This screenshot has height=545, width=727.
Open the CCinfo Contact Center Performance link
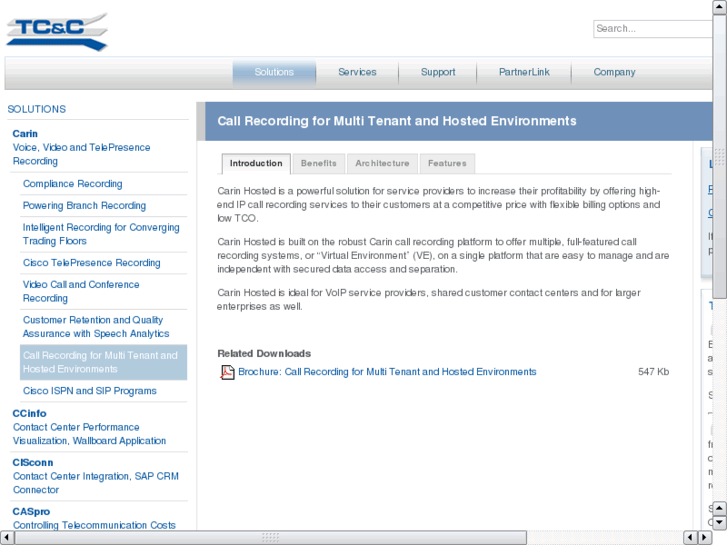89,427
